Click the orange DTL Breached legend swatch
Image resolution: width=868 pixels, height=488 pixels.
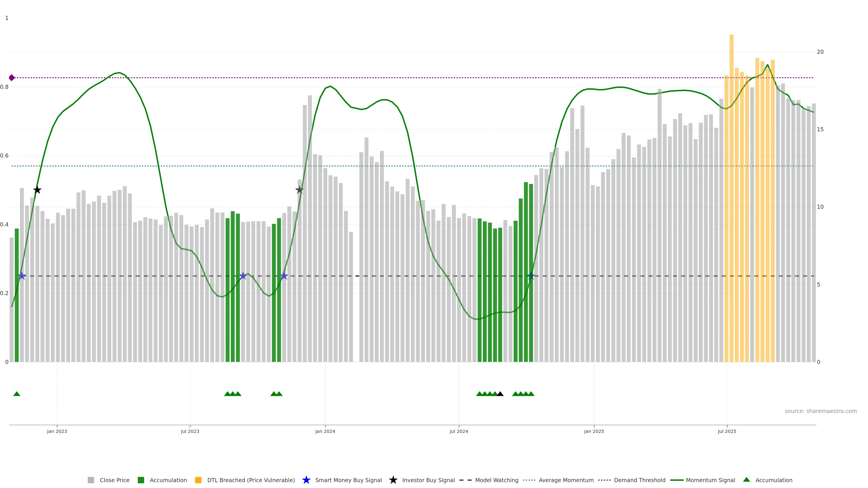(x=198, y=480)
